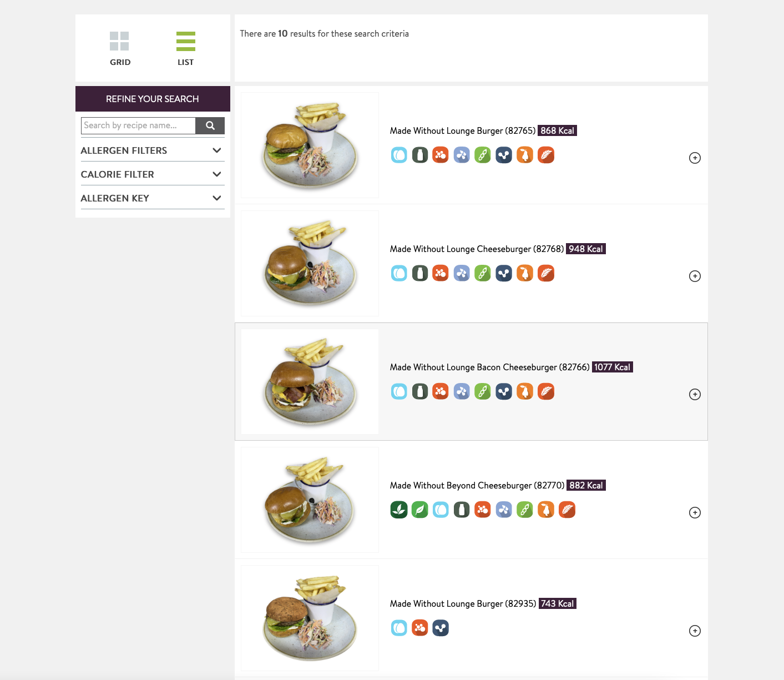The height and width of the screenshot is (680, 784).
Task: Expand details for Lounge Burger 82765
Action: (x=695, y=158)
